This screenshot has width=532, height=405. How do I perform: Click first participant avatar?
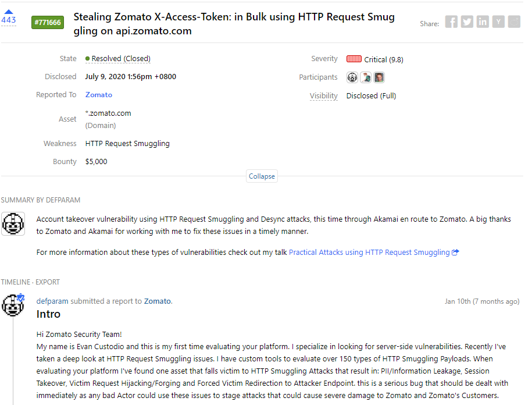pyautogui.click(x=352, y=77)
